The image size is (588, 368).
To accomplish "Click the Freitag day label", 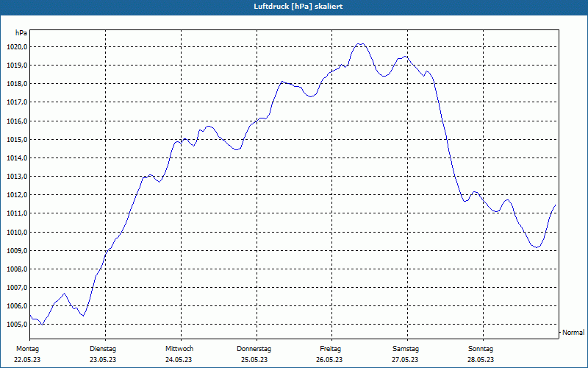I will point(330,349).
